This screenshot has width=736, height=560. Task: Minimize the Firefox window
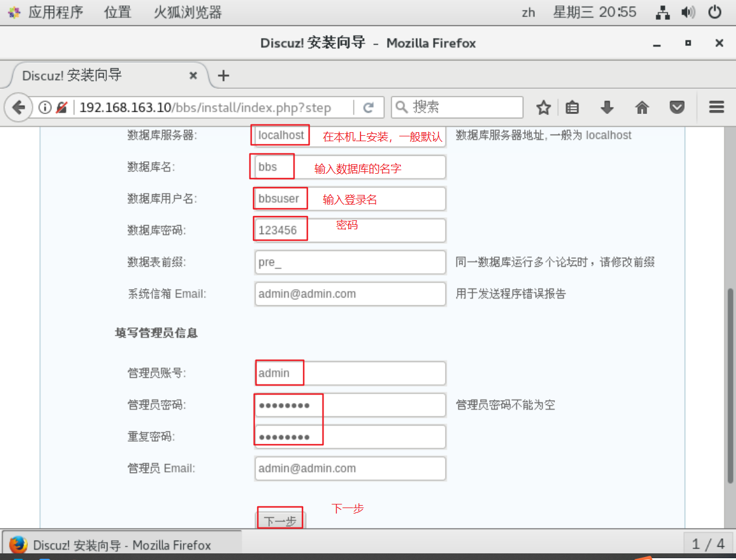[657, 43]
